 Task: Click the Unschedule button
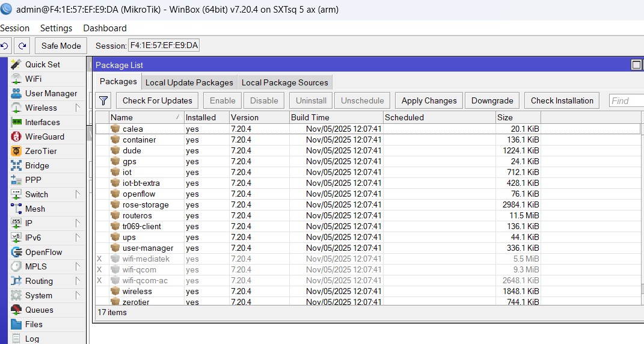(362, 100)
